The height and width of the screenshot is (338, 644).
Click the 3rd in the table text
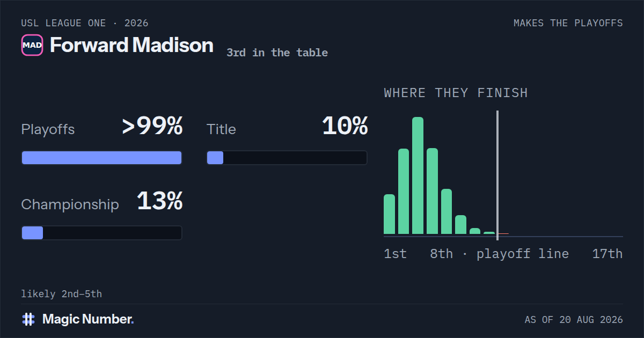coord(277,53)
